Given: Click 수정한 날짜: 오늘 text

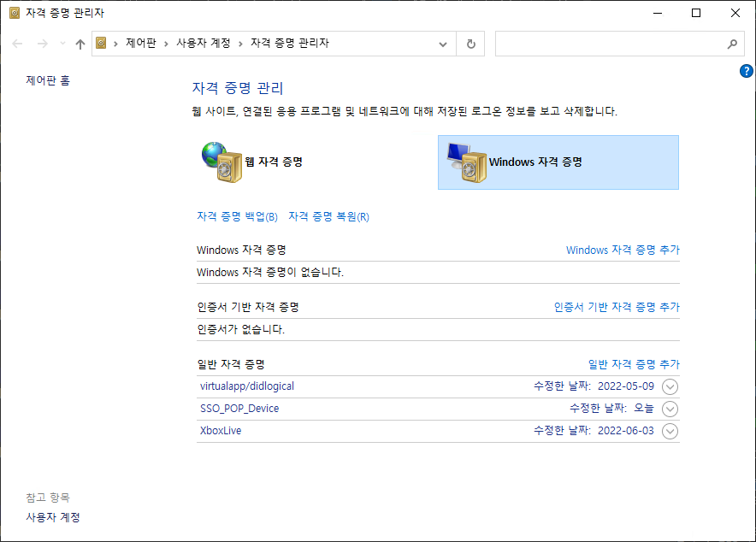Looking at the screenshot, I should click(611, 409).
